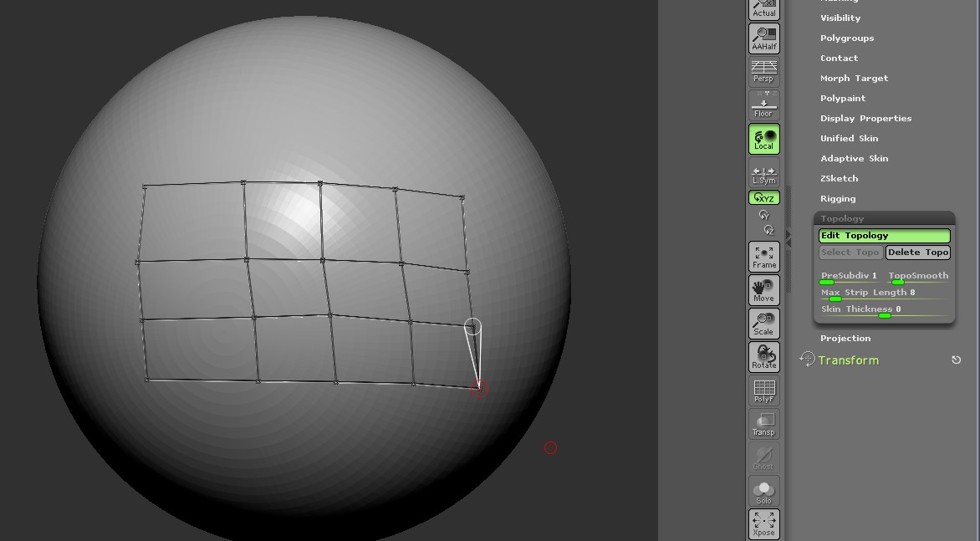This screenshot has width=980, height=541.
Task: Toggle Solo mode
Action: tap(763, 490)
